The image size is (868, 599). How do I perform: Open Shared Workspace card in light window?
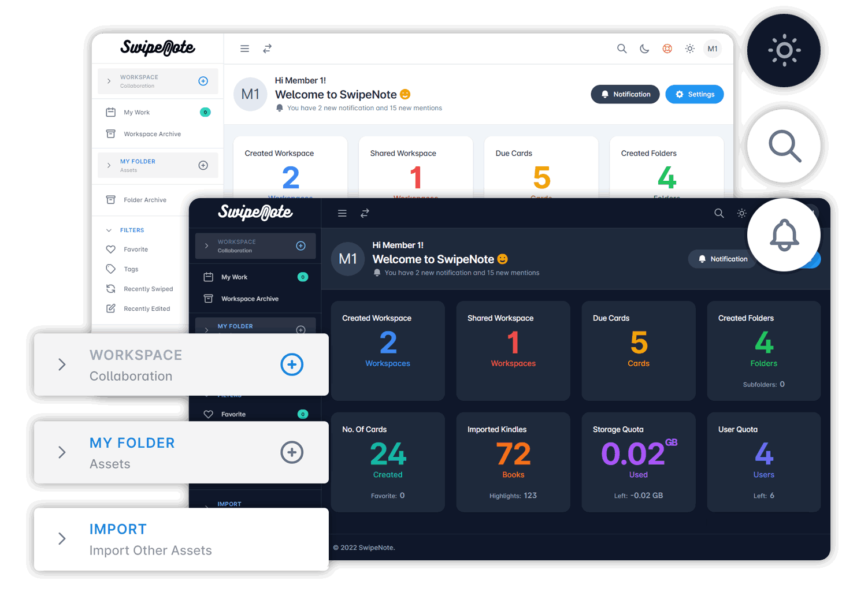click(x=416, y=168)
